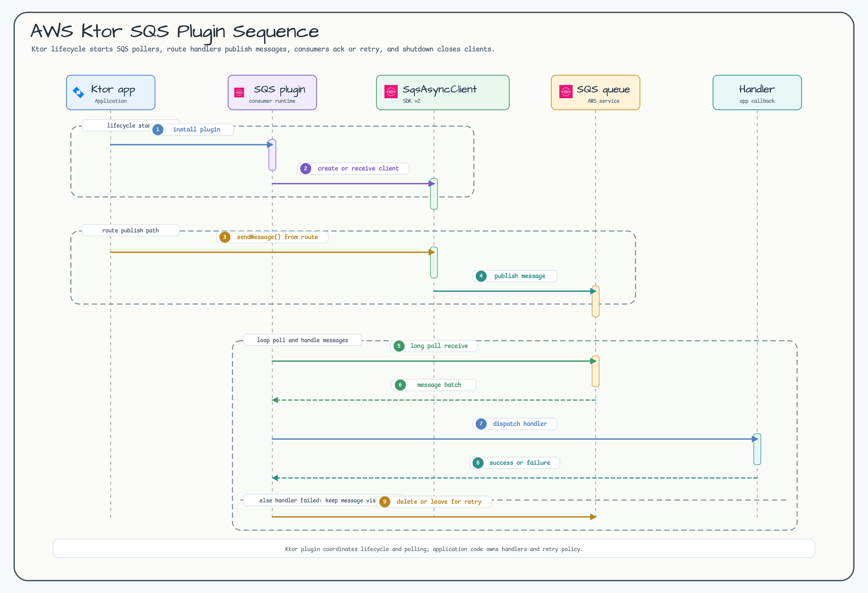Click the 'loop poll and handle messages' frame label
Screen dimensions: 868x593
pyautogui.click(x=302, y=340)
